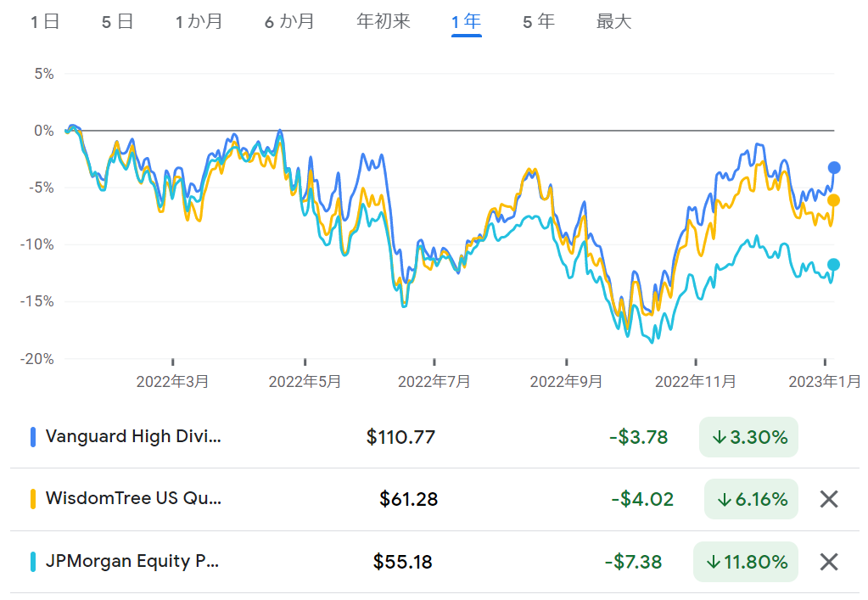This screenshot has height=600, width=868.
Task: Open the 6か月 time range
Action: (289, 21)
